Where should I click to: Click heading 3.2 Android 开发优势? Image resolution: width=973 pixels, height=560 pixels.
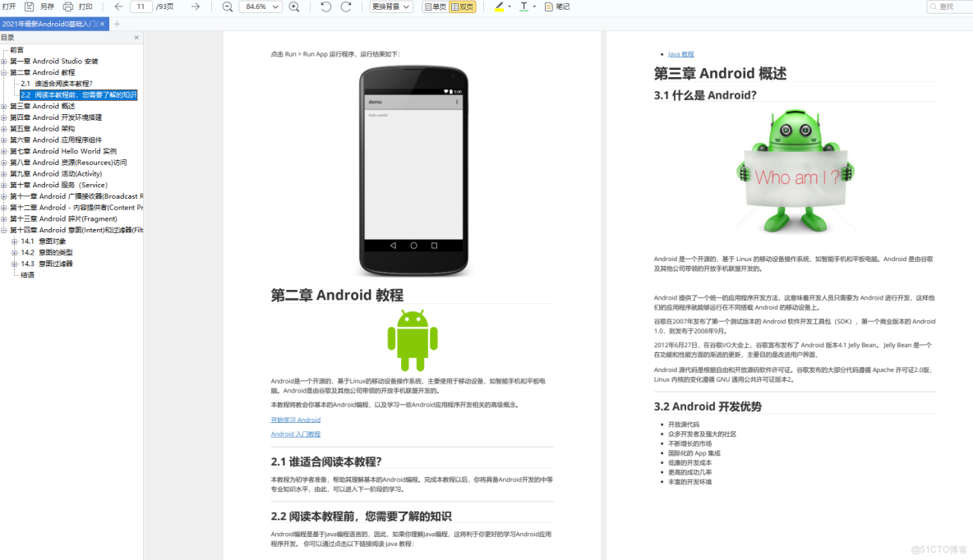pos(708,406)
